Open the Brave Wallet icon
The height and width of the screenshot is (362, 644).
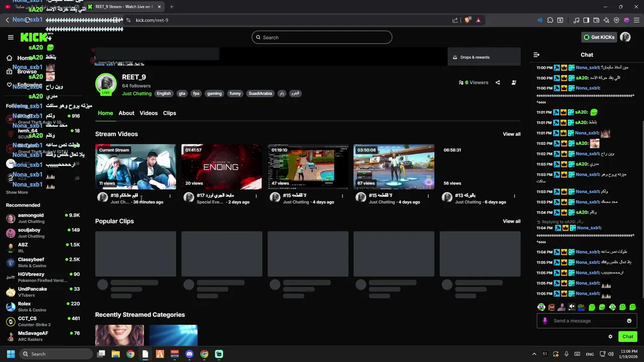(x=596, y=20)
